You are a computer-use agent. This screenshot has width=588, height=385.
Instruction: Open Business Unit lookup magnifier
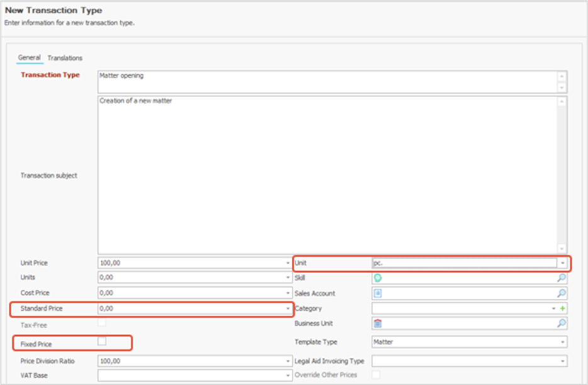click(562, 323)
